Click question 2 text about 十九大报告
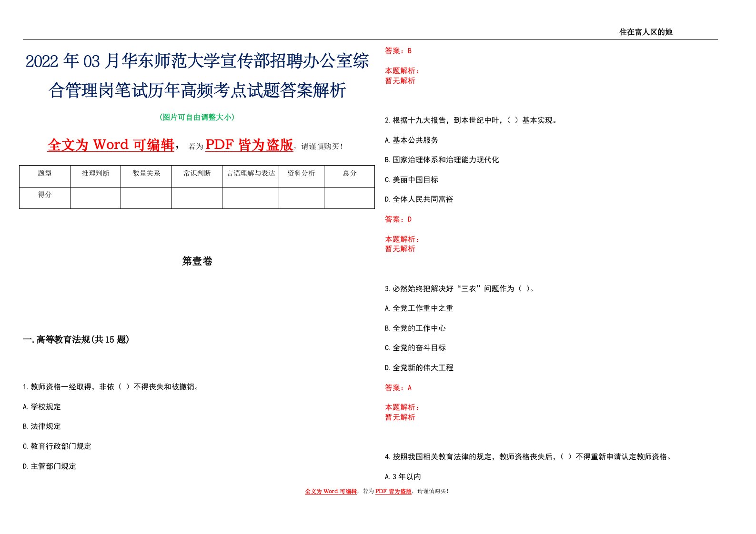 point(471,120)
